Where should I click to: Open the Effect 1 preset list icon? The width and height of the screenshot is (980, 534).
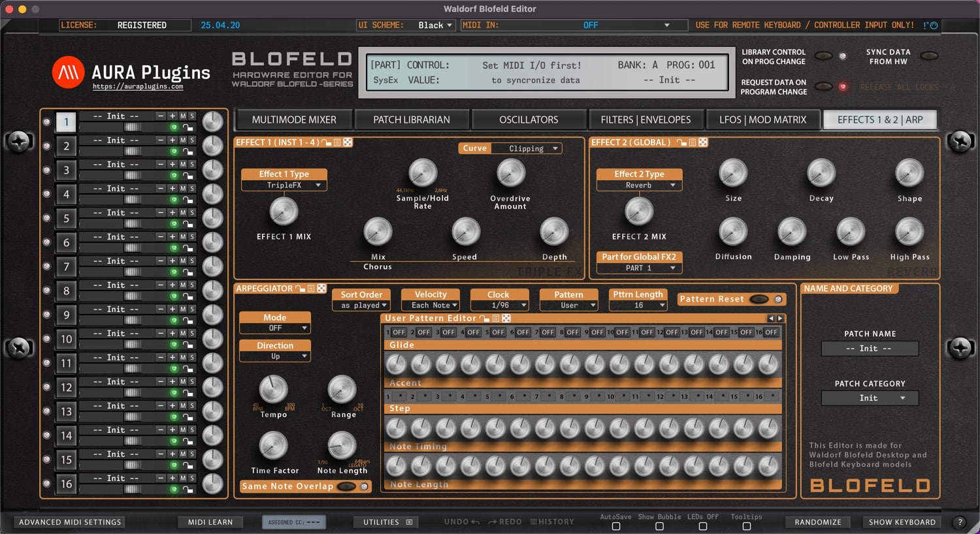pyautogui.click(x=337, y=142)
